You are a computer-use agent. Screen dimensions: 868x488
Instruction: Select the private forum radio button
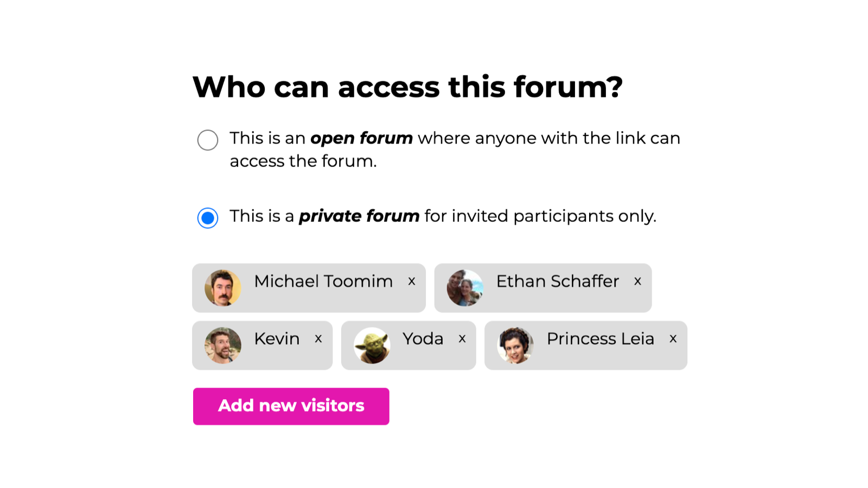tap(208, 218)
